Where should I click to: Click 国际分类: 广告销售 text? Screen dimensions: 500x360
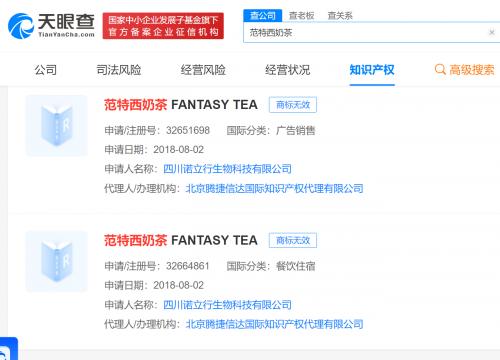(271, 130)
